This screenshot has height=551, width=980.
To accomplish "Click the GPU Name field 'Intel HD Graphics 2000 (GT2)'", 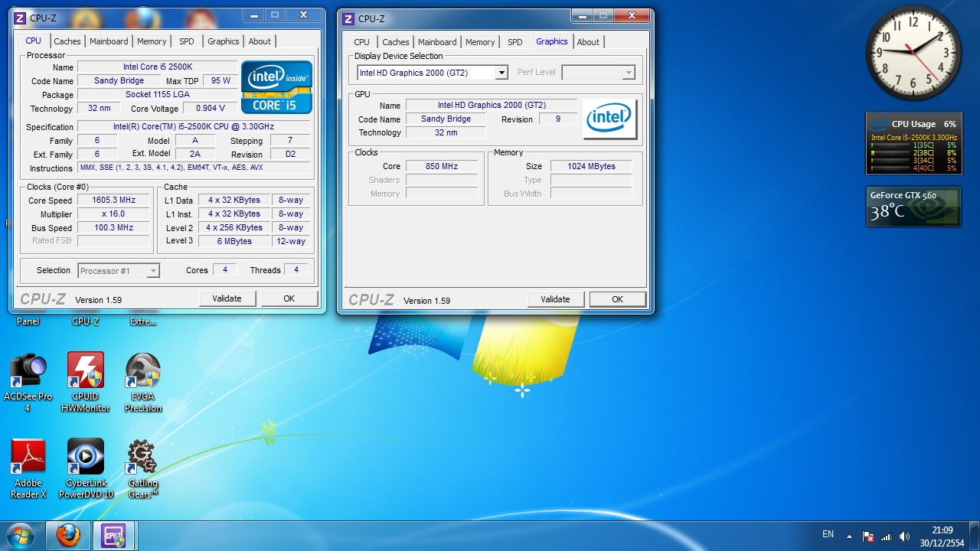I will [x=492, y=106].
